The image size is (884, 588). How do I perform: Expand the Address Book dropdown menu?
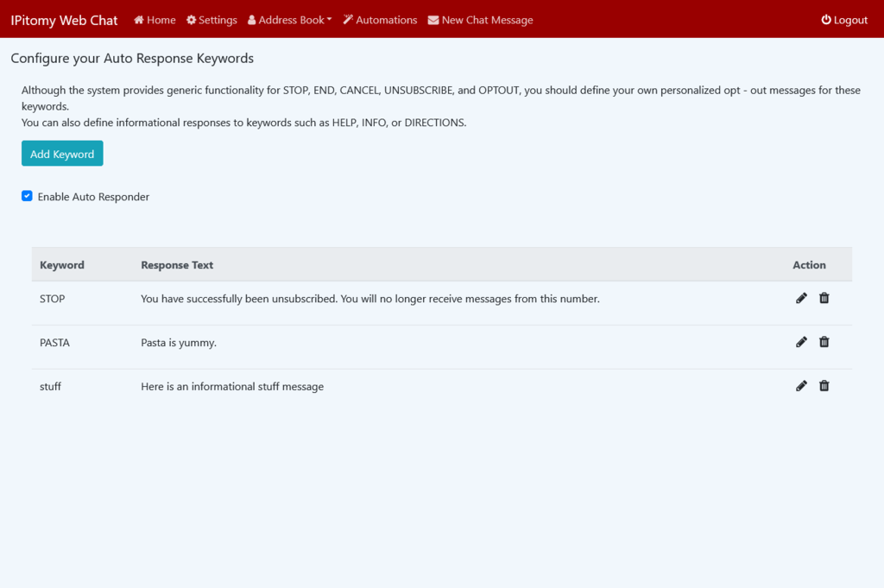coord(290,20)
